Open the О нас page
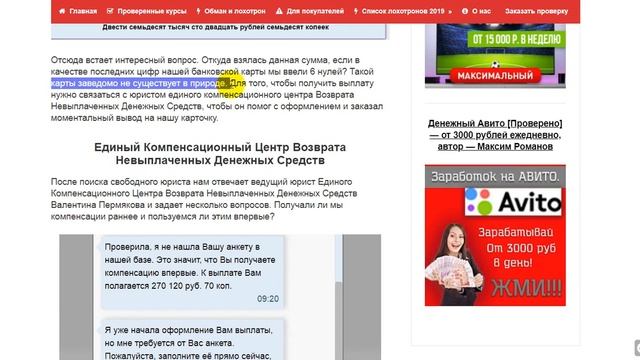 pos(481,11)
